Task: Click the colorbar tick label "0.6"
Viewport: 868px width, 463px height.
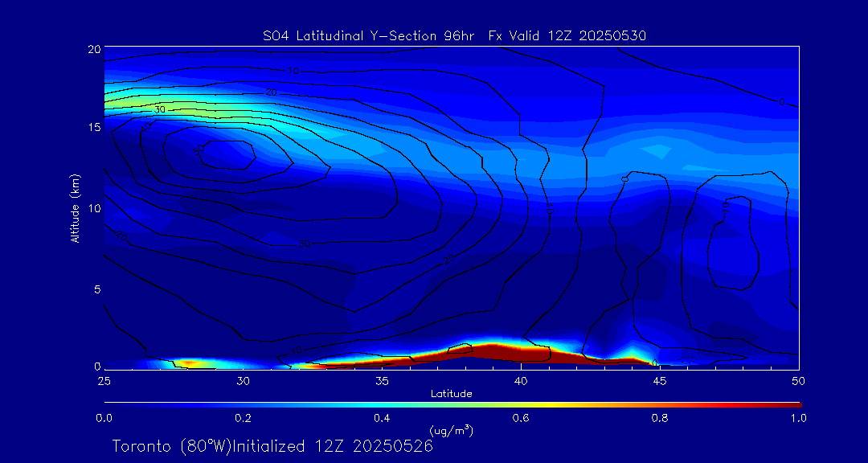Action: click(521, 419)
